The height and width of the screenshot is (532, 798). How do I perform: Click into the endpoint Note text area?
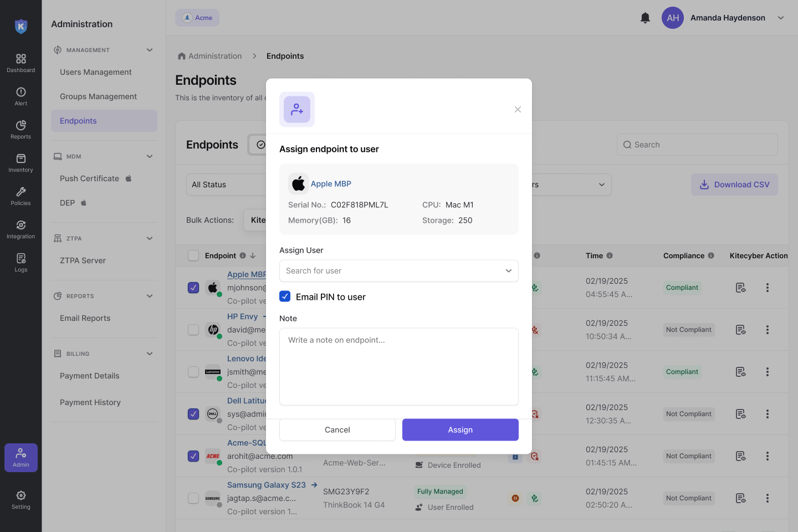[x=398, y=366]
